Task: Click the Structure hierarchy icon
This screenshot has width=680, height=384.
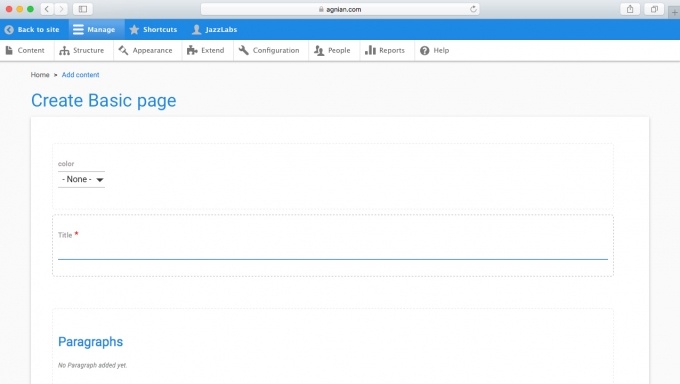Action: tap(64, 50)
